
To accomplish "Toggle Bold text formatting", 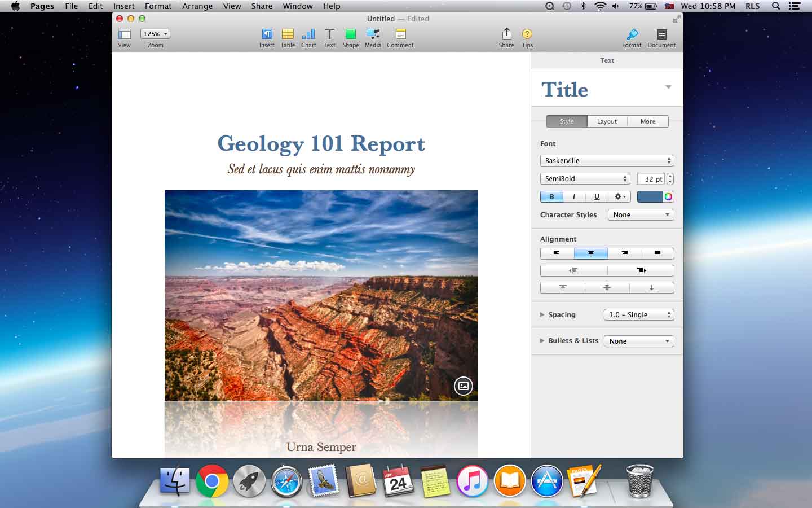I will point(551,197).
